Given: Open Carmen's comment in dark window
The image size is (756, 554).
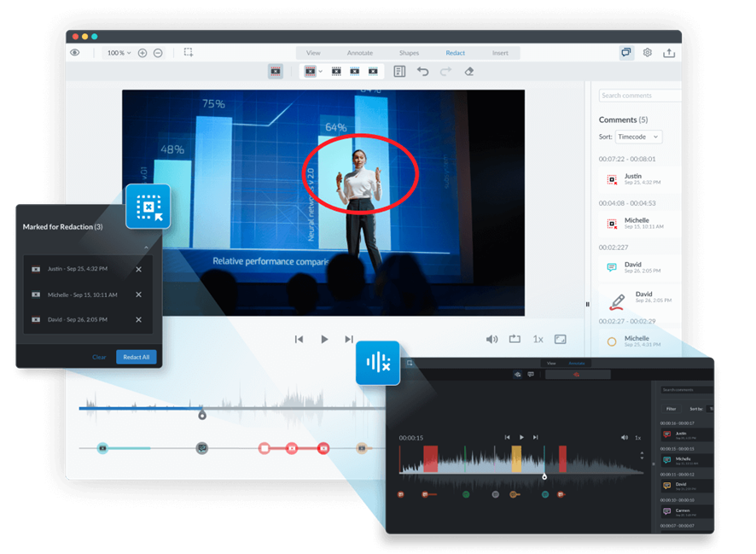Looking at the screenshot, I should 687,511.
